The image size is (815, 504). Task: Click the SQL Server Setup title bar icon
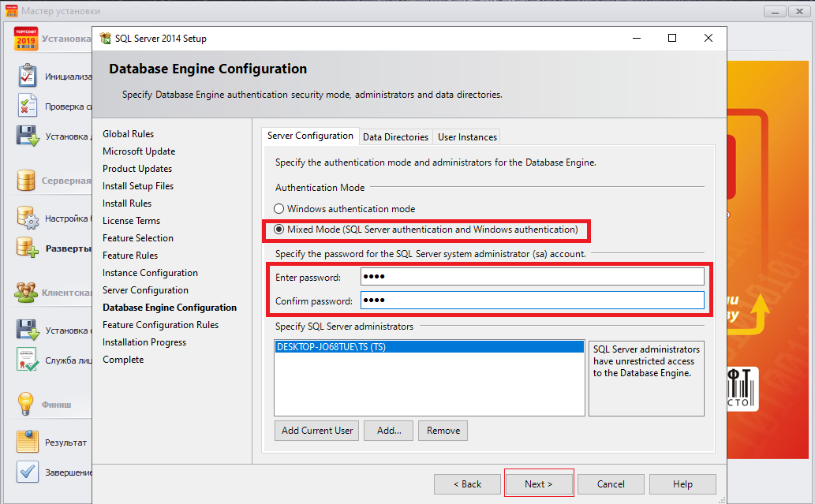[x=106, y=39]
